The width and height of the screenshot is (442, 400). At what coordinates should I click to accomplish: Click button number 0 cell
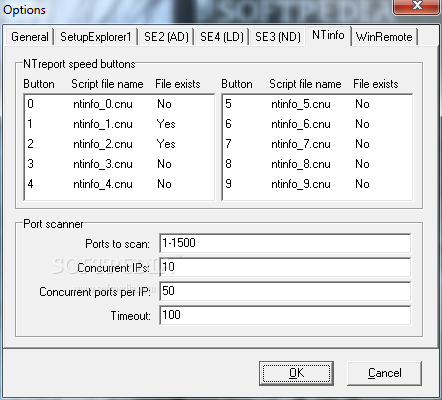point(30,104)
